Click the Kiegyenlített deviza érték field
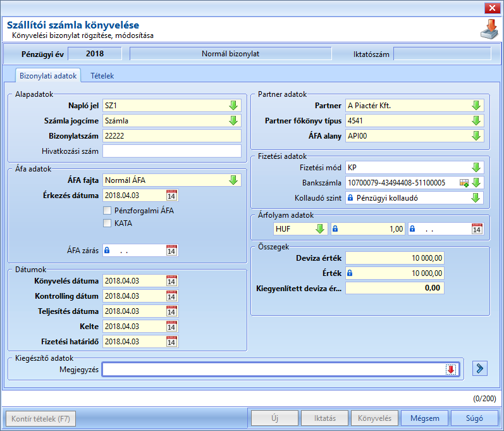Viewport: 504px width, 431px height. (x=395, y=288)
